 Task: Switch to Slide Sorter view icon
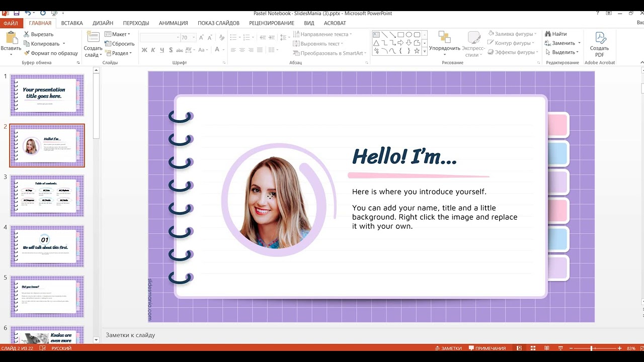click(533, 348)
